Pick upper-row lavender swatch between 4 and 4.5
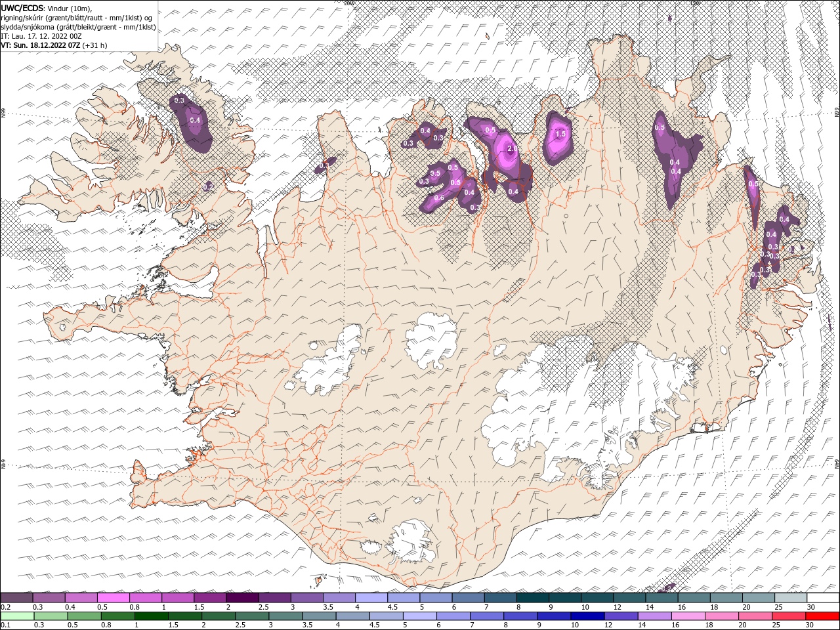This screenshot has width=840, height=630. coord(371,598)
